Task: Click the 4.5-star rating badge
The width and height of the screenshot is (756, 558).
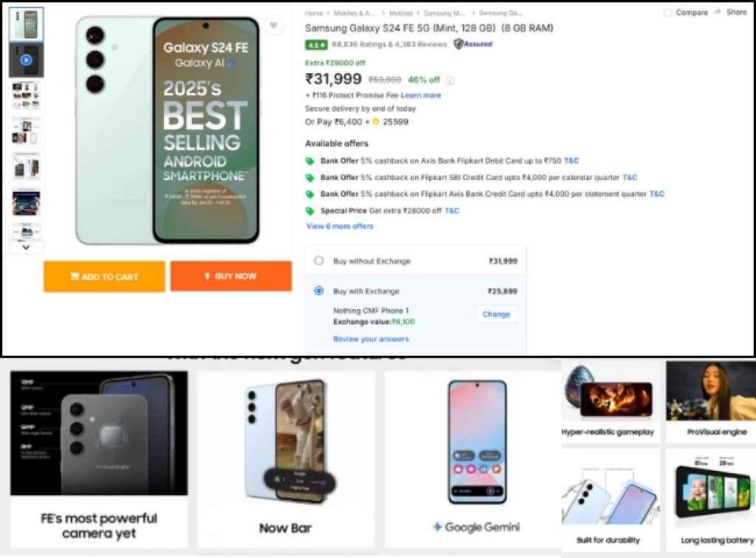Action: pos(316,44)
